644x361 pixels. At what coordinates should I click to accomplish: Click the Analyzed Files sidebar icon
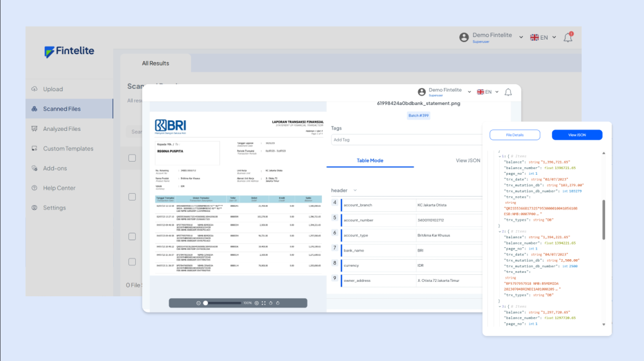click(35, 129)
